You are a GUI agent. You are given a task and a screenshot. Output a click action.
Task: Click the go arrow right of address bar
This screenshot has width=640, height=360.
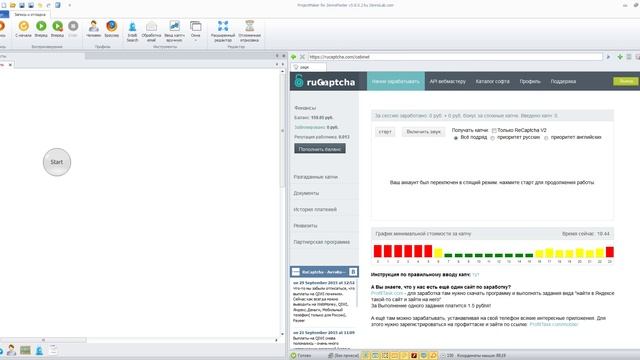609,57
